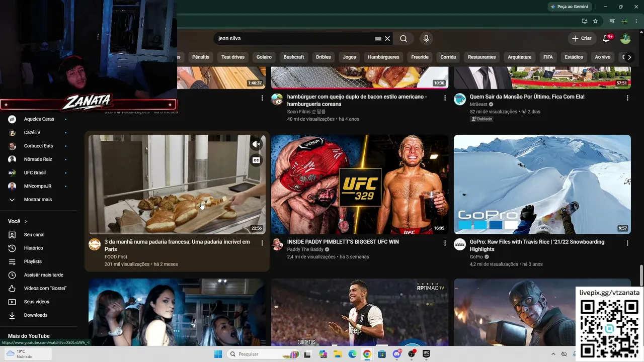Image resolution: width=644 pixels, height=362 pixels.
Task: Toggle captions on the bakery video preview
Action: (x=256, y=160)
